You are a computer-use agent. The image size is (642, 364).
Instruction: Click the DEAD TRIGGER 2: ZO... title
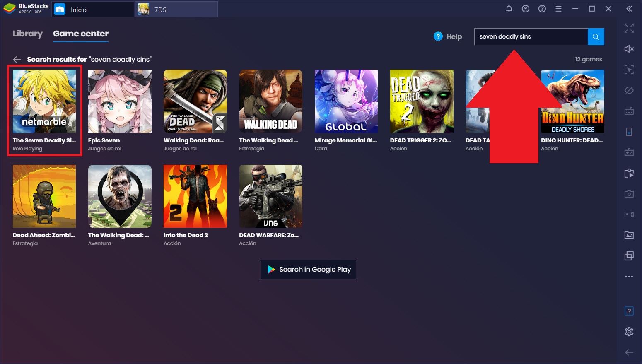tap(421, 140)
